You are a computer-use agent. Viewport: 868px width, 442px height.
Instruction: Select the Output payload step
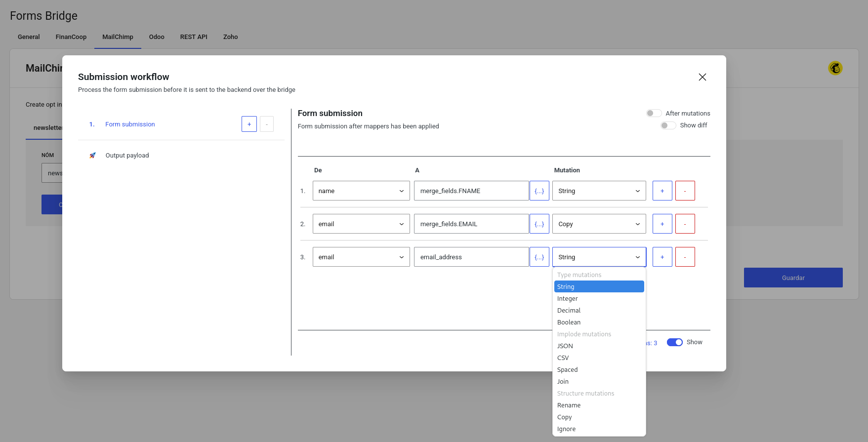pyautogui.click(x=127, y=156)
